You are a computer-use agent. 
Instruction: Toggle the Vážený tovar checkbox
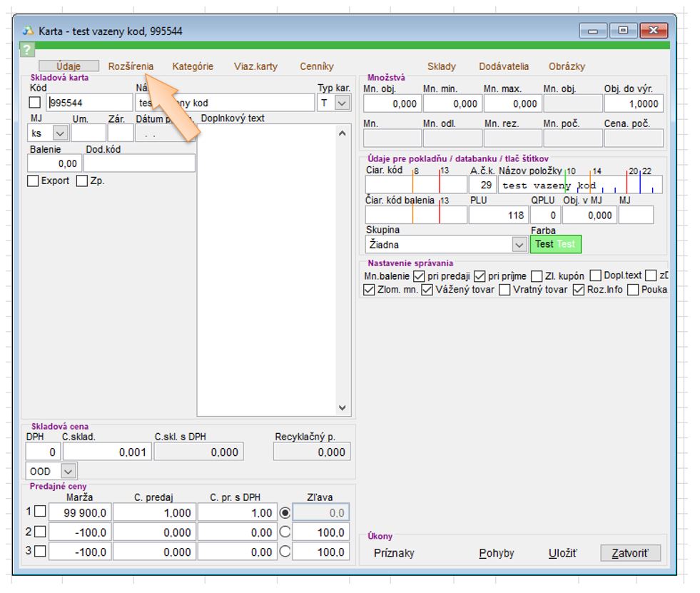pos(427,290)
